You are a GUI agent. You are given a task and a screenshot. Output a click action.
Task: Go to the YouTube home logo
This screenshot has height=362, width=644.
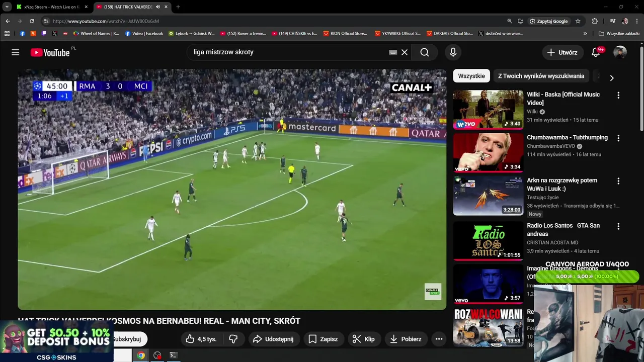click(x=50, y=52)
